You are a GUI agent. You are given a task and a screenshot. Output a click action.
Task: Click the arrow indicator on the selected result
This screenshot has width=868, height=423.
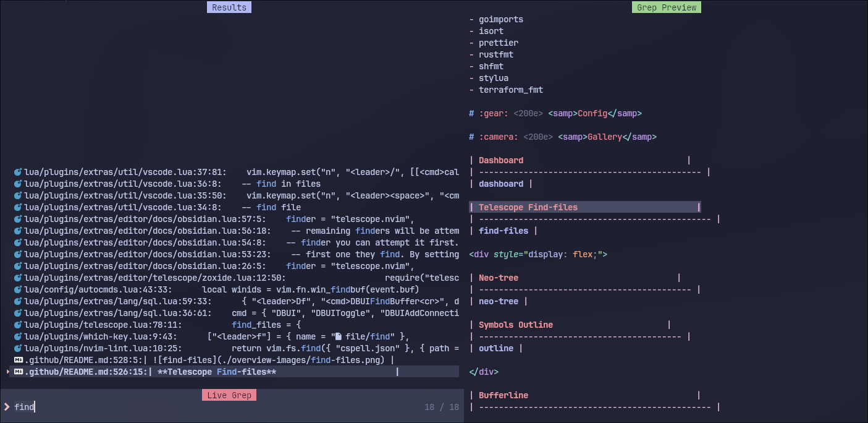(x=7, y=372)
